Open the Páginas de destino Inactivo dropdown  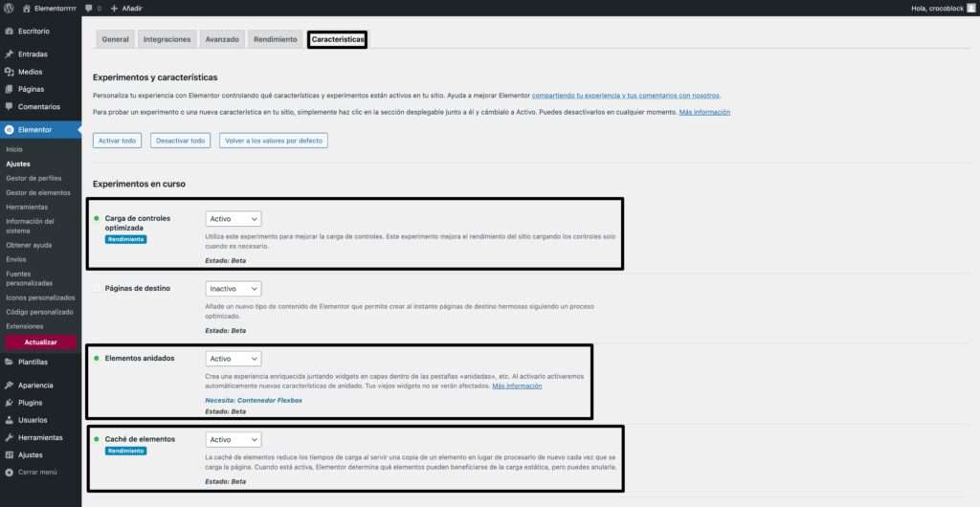coord(234,289)
